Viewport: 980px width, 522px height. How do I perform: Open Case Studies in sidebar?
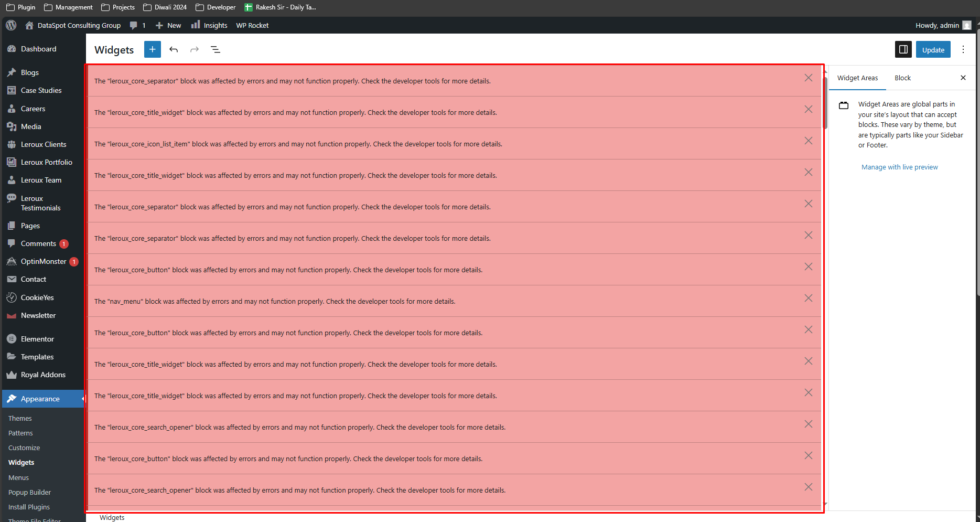point(43,90)
